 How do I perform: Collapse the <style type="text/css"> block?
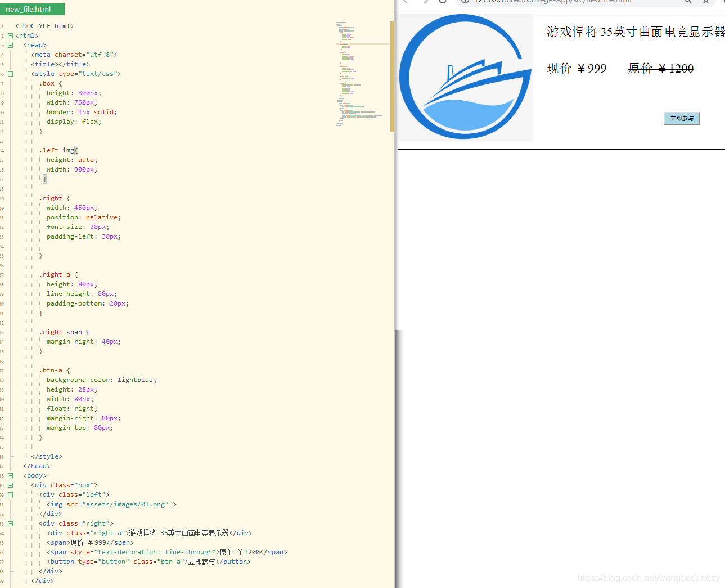pos(10,74)
